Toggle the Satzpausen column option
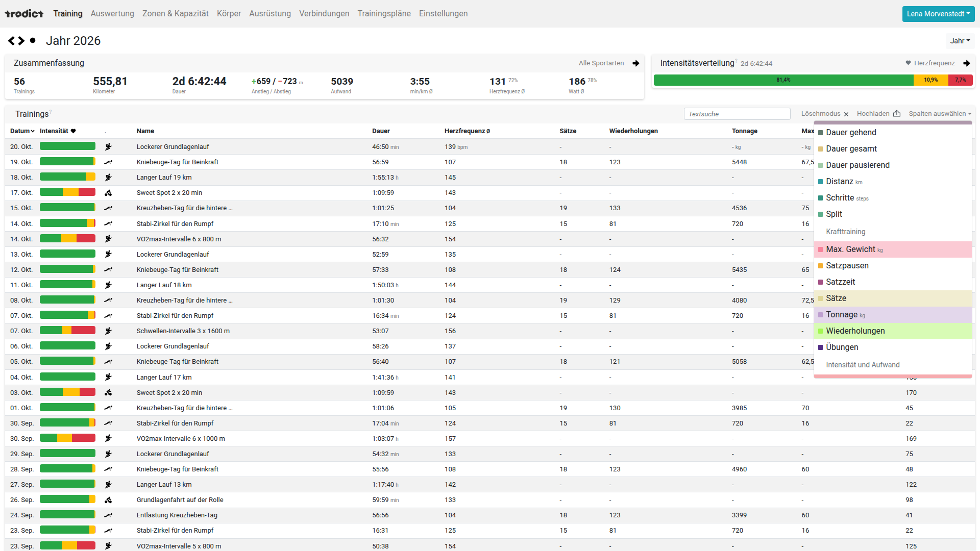 [893, 266]
